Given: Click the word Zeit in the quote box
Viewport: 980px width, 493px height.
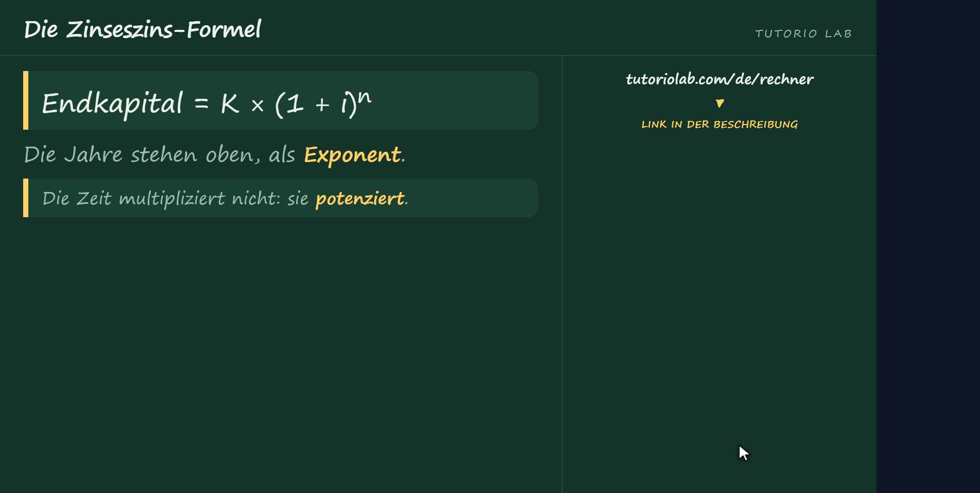Looking at the screenshot, I should click(94, 199).
